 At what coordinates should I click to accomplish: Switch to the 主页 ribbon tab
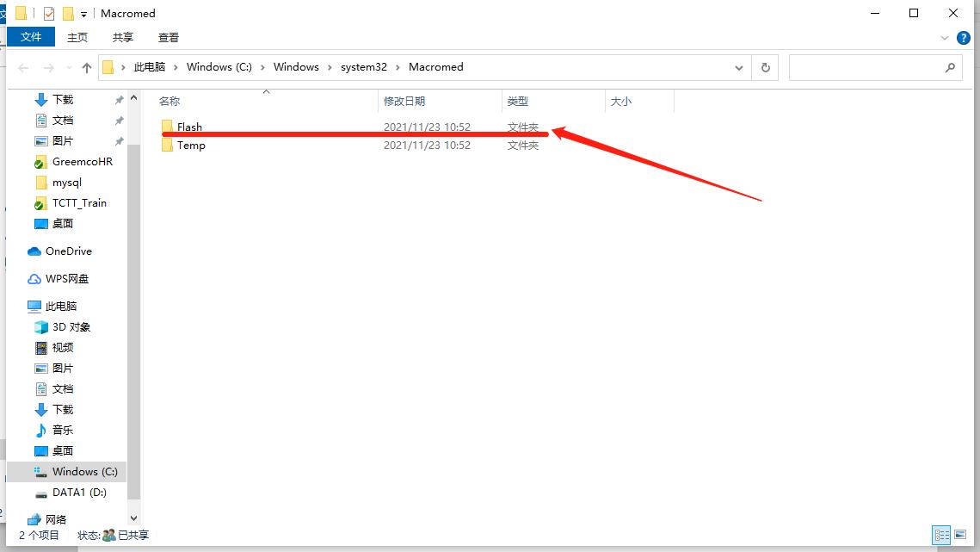pos(77,38)
